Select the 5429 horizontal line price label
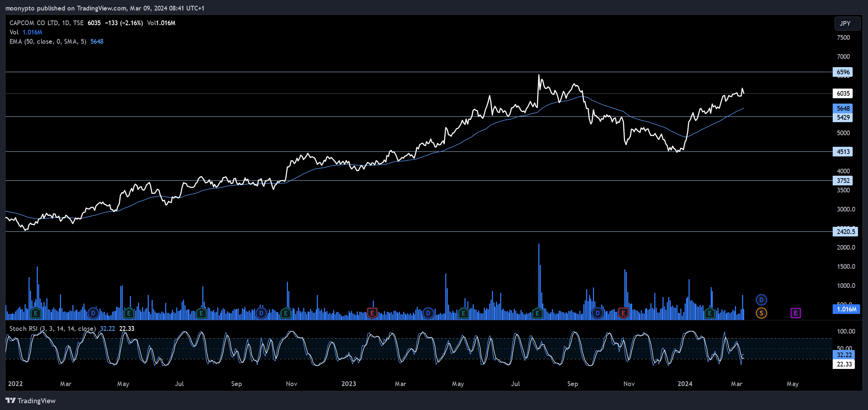Image resolution: width=868 pixels, height=410 pixels. [x=843, y=117]
